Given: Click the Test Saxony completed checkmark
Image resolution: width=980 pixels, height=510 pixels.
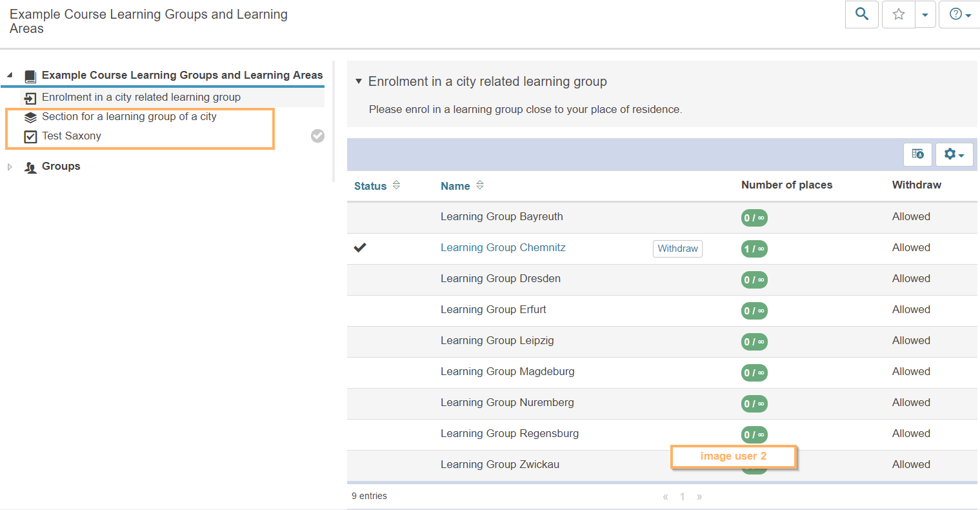Looking at the screenshot, I should 317,136.
